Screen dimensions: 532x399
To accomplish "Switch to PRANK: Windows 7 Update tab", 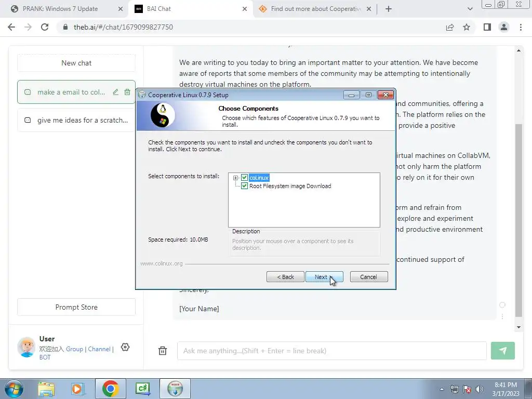I will tap(60, 9).
